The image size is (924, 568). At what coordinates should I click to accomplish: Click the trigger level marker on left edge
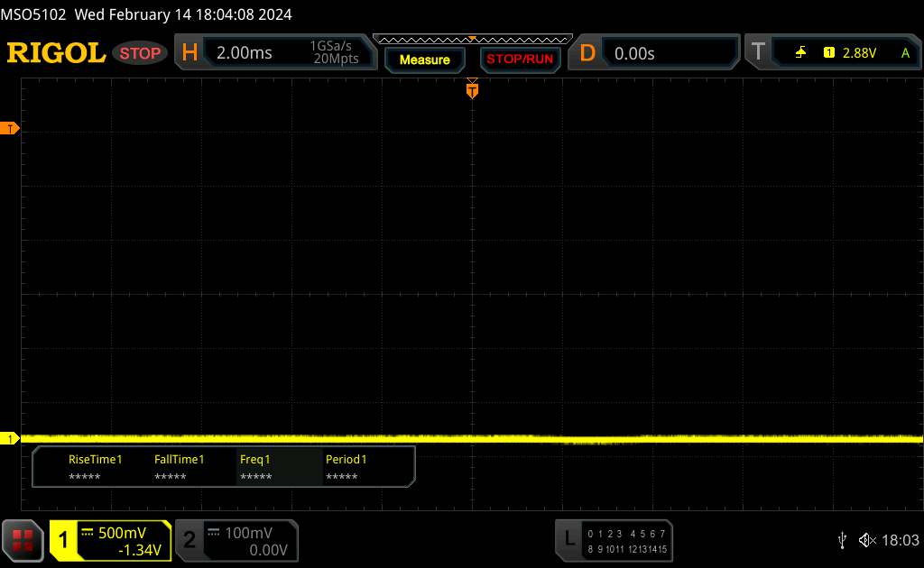tap(9, 128)
